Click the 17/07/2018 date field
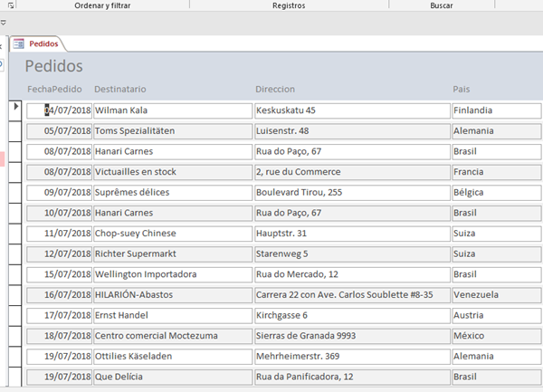The width and height of the screenshot is (543, 392). pyautogui.click(x=59, y=315)
